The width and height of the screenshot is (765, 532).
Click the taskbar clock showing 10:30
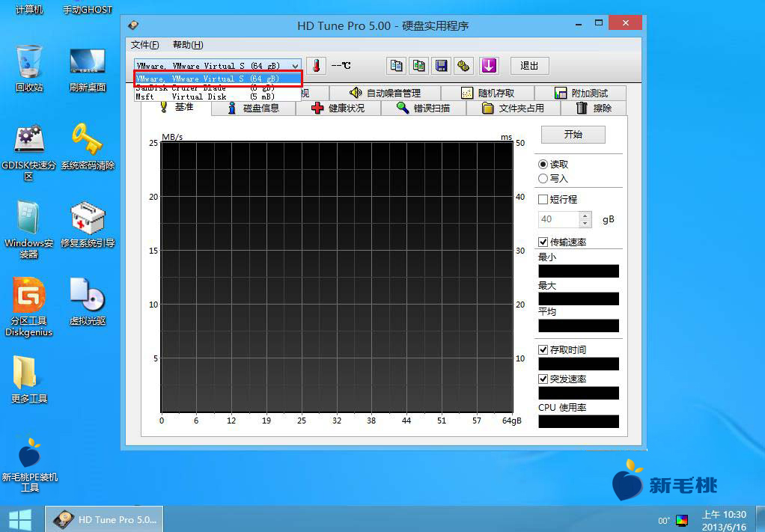724,520
